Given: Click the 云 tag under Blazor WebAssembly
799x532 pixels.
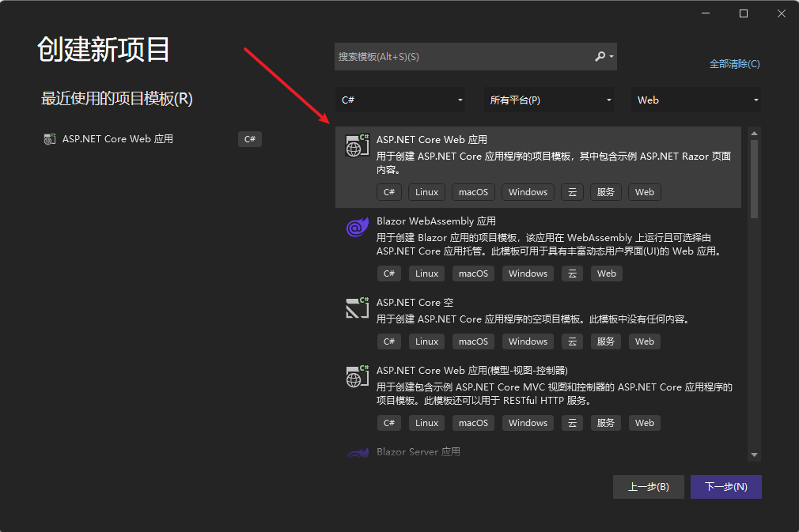Looking at the screenshot, I should tap(572, 274).
